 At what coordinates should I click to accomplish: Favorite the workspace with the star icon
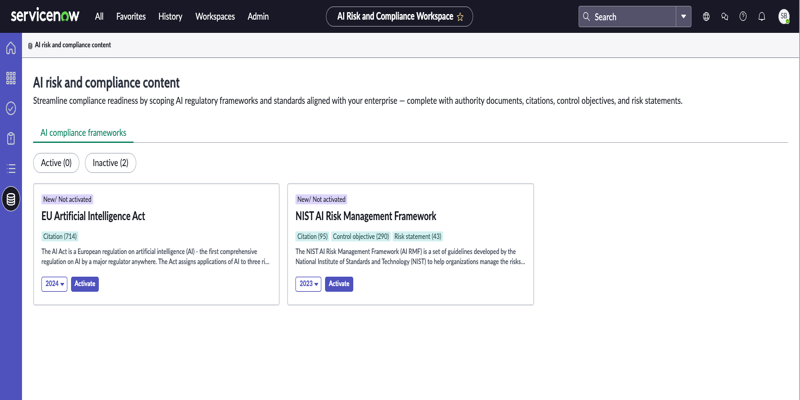click(x=460, y=17)
